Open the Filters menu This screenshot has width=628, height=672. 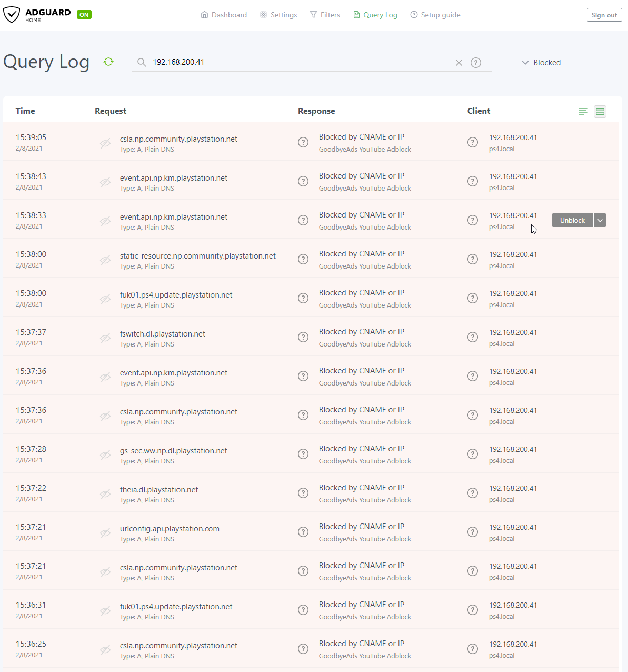[325, 15]
